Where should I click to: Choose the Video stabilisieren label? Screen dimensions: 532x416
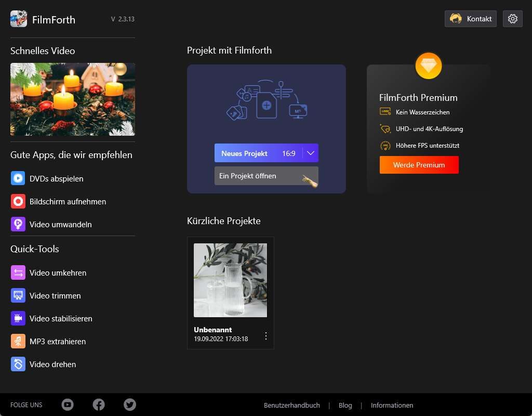tap(61, 319)
